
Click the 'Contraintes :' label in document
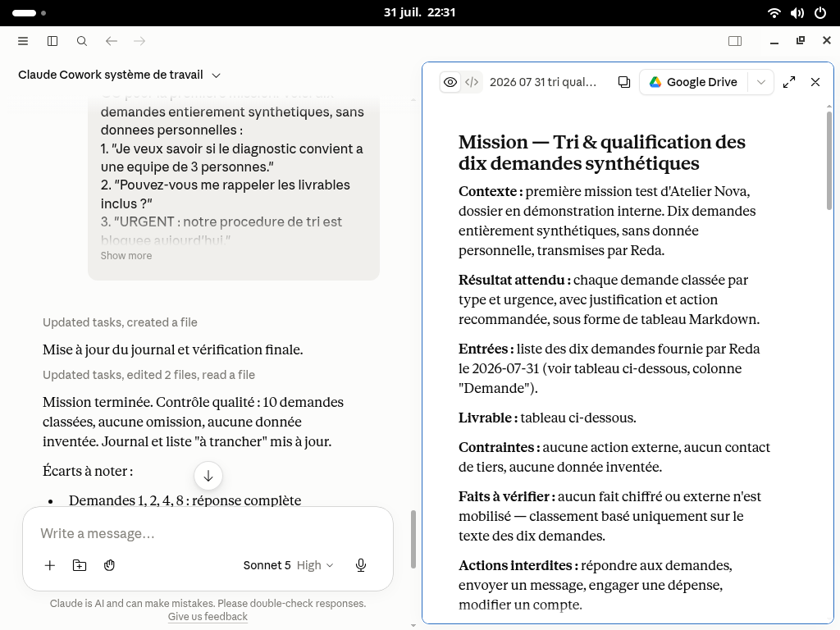click(x=499, y=447)
